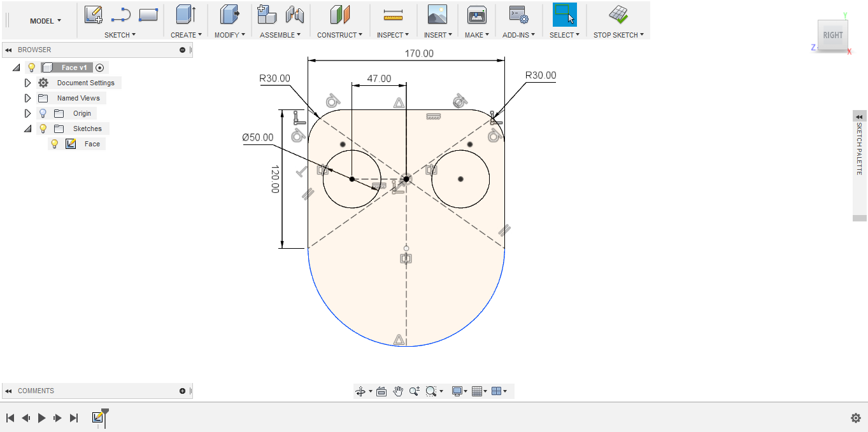Add comment with Comments plus button
Image resolution: width=868 pixels, height=432 pixels.
click(183, 391)
